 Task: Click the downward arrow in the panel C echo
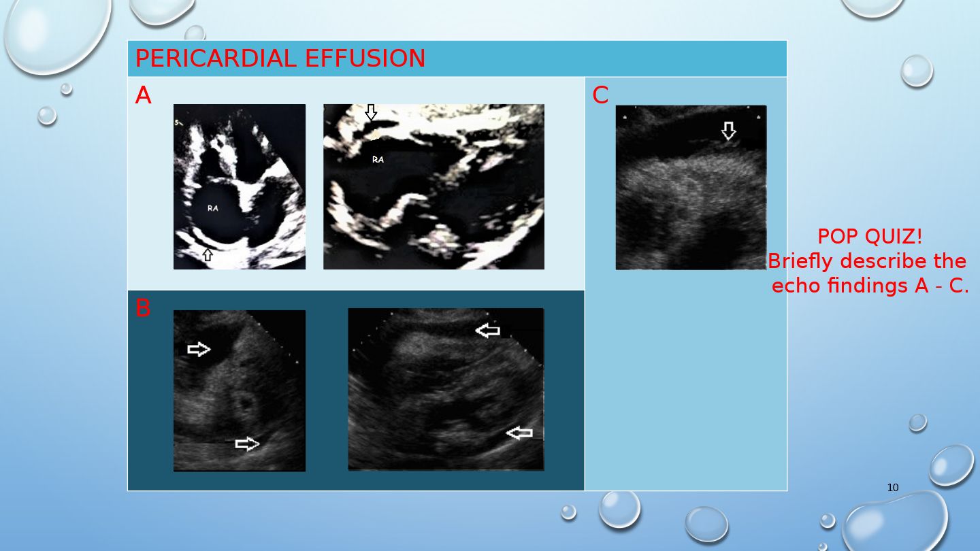click(x=728, y=131)
